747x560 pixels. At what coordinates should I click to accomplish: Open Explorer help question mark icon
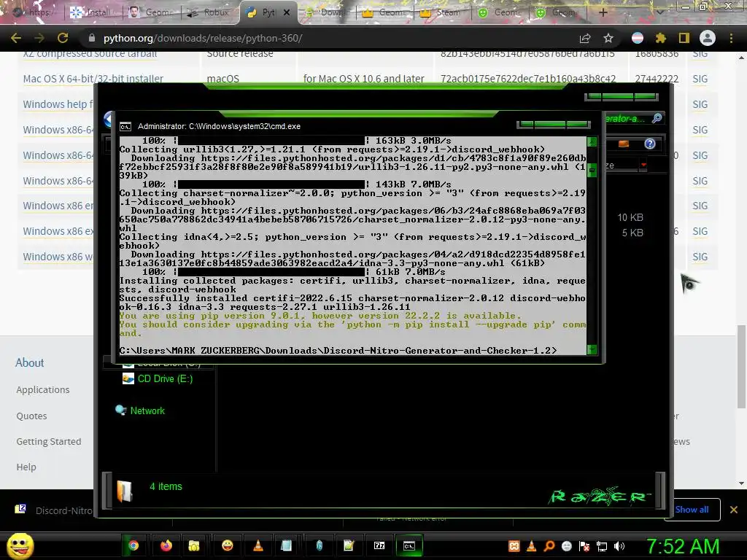tap(650, 144)
